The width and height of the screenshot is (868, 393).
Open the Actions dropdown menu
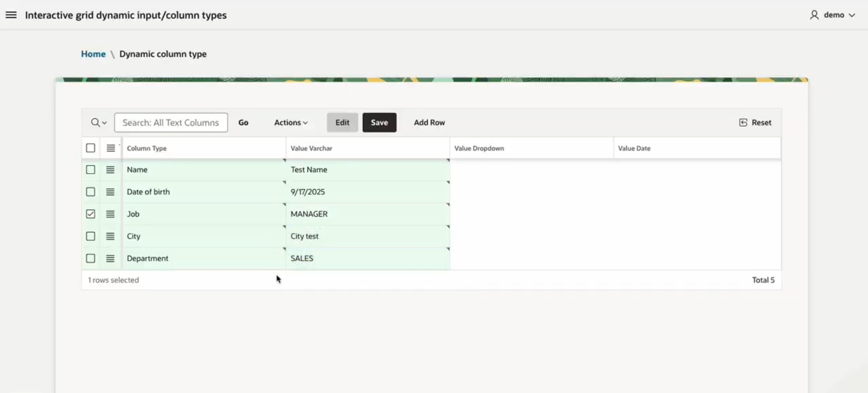[291, 123]
